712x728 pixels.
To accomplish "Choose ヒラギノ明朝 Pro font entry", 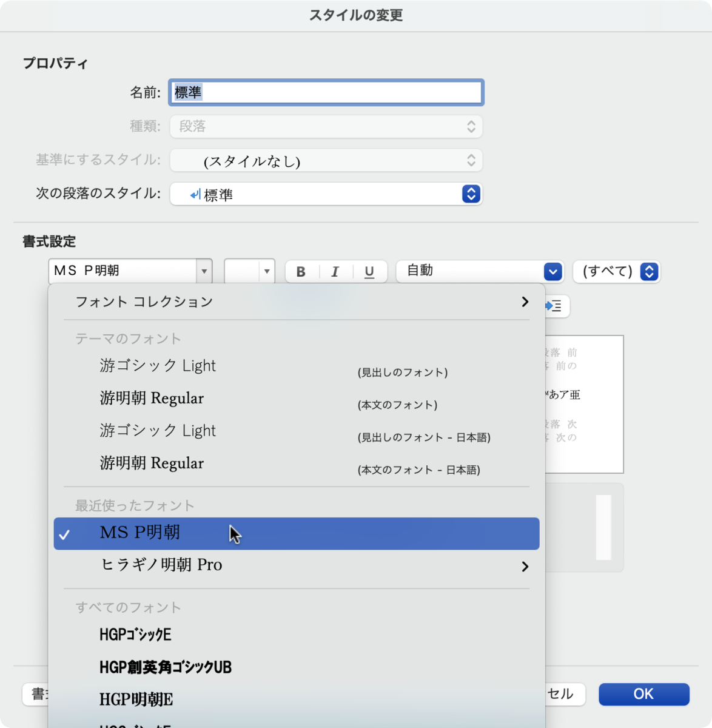I will 297,565.
